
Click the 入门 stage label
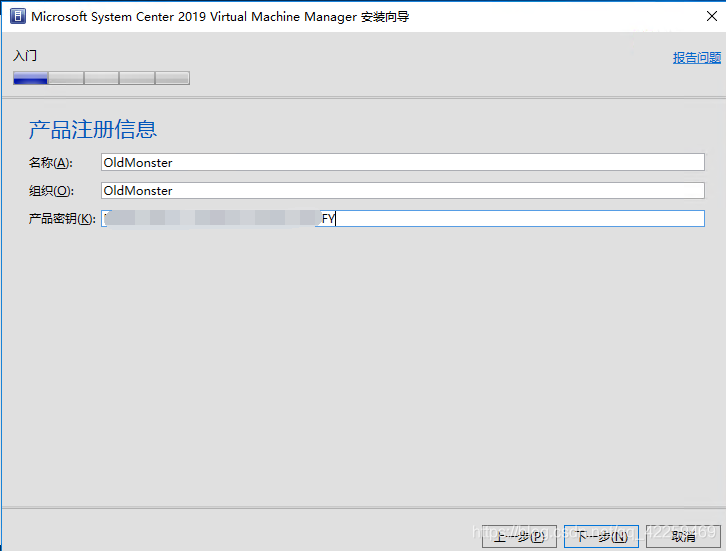pyautogui.click(x=25, y=56)
